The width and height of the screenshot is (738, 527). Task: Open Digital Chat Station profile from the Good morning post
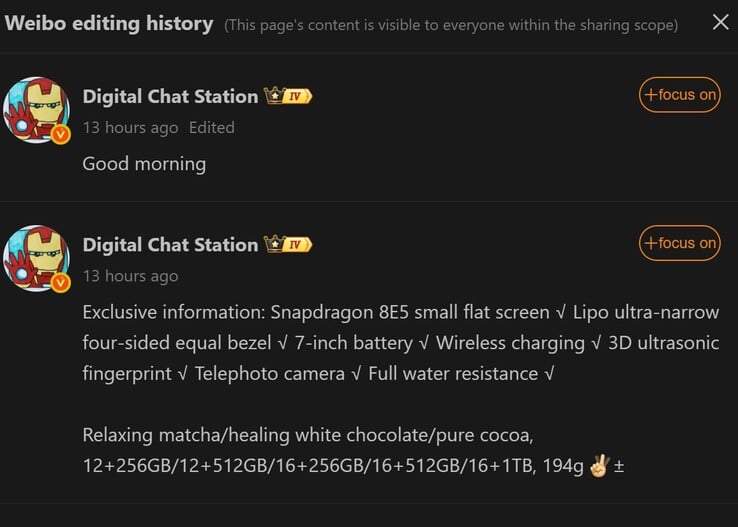[x=170, y=96]
